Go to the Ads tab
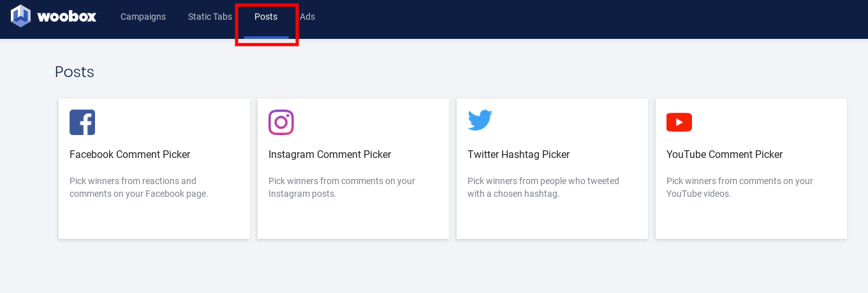This screenshot has width=868, height=293. point(307,17)
